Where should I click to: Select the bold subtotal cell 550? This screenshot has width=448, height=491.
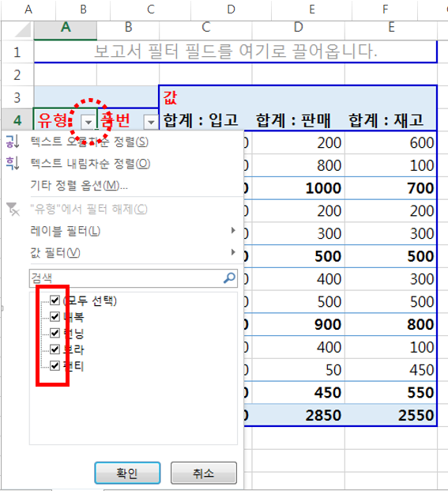click(x=391, y=393)
